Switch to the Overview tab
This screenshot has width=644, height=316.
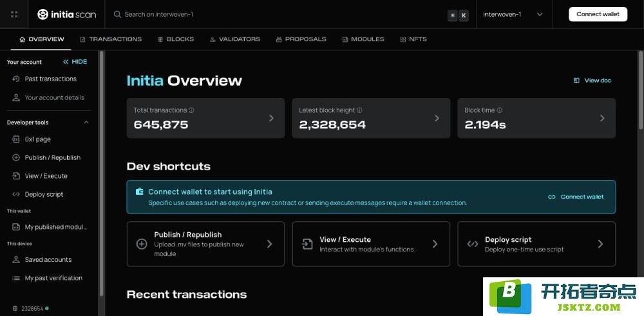[42, 39]
